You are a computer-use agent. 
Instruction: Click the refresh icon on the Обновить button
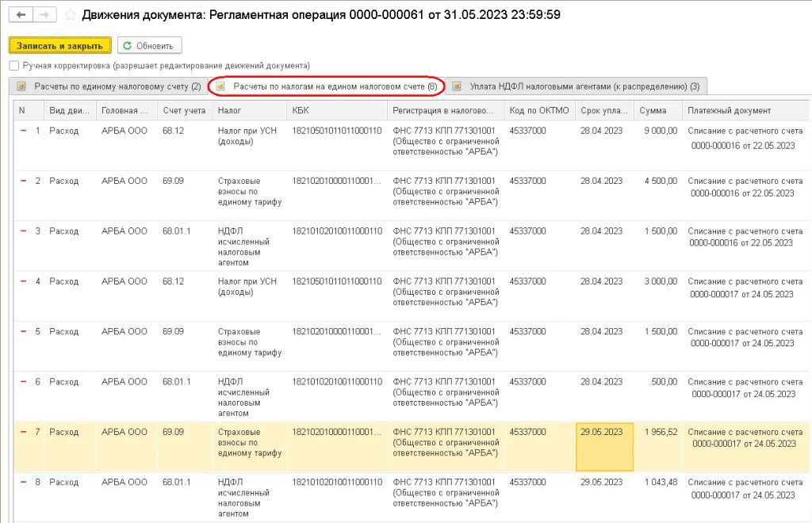(128, 45)
